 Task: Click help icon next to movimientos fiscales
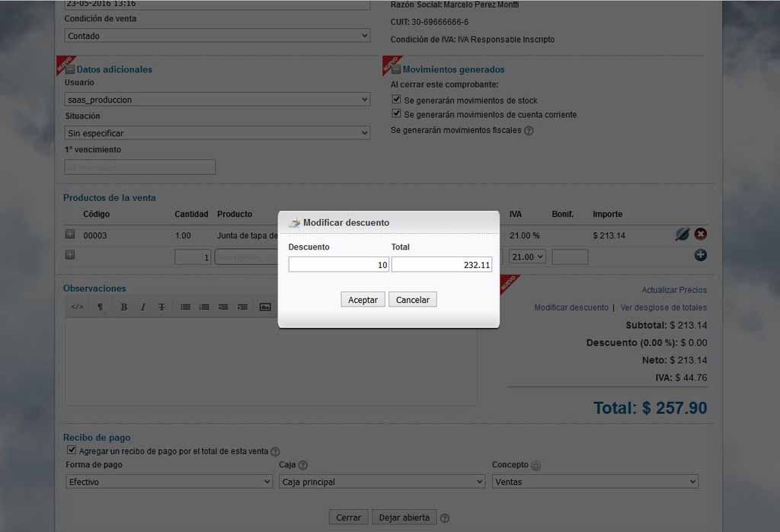coord(529,131)
